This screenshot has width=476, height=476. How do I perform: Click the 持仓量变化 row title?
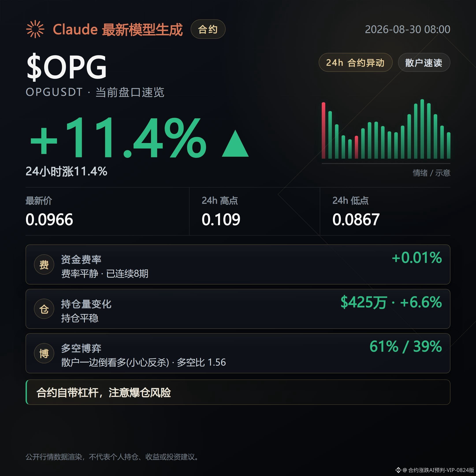[x=86, y=304]
